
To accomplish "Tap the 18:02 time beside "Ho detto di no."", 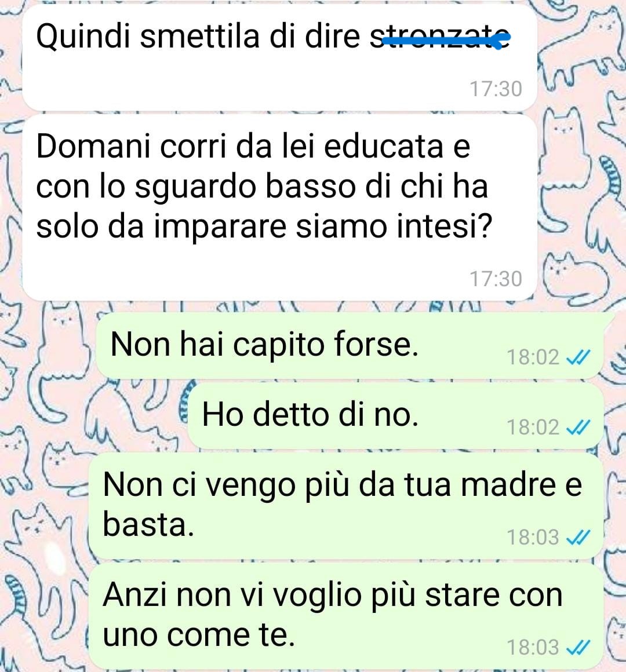I will pos(533,428).
